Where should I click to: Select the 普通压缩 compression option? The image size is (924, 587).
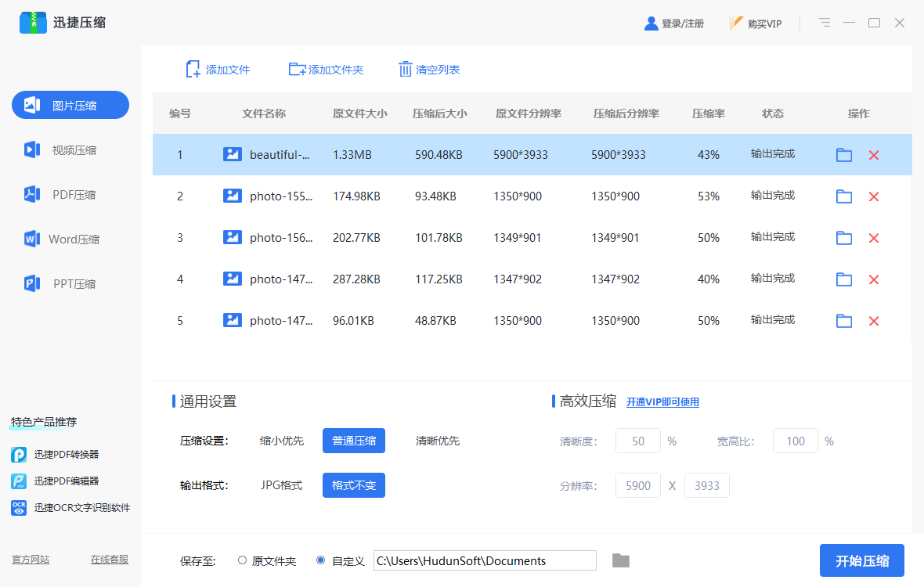(x=354, y=441)
